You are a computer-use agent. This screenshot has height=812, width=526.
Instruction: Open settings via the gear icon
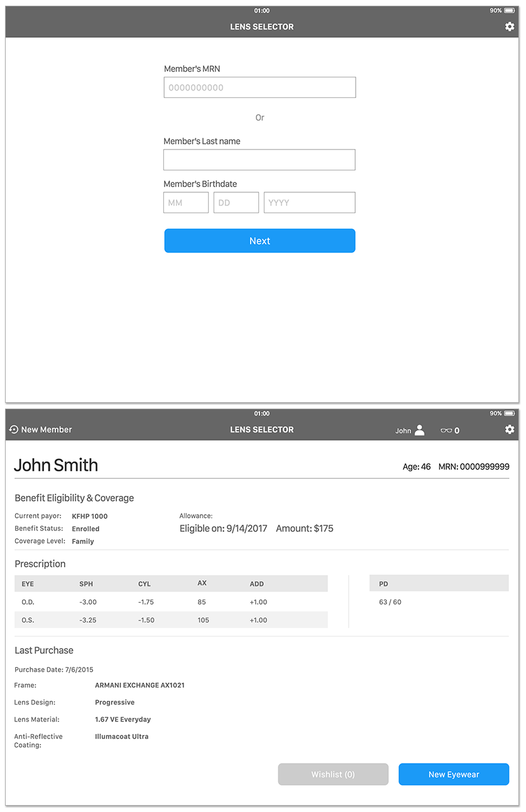tap(510, 26)
